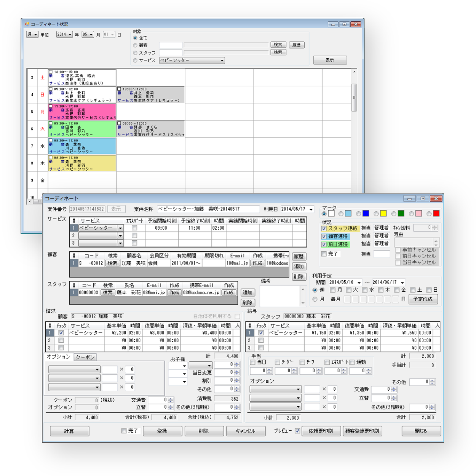
Task: Toggle the プレビュー checkbox
Action: 297,431
